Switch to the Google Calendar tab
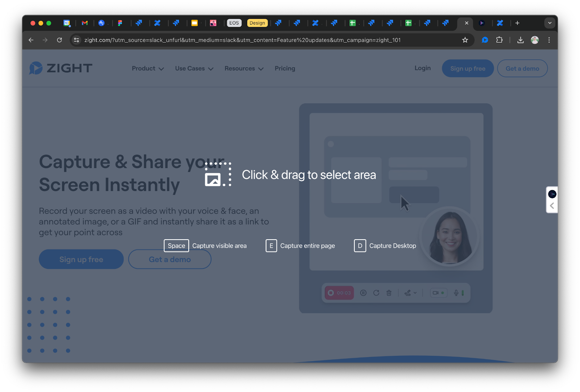The height and width of the screenshot is (392, 580). point(67,23)
